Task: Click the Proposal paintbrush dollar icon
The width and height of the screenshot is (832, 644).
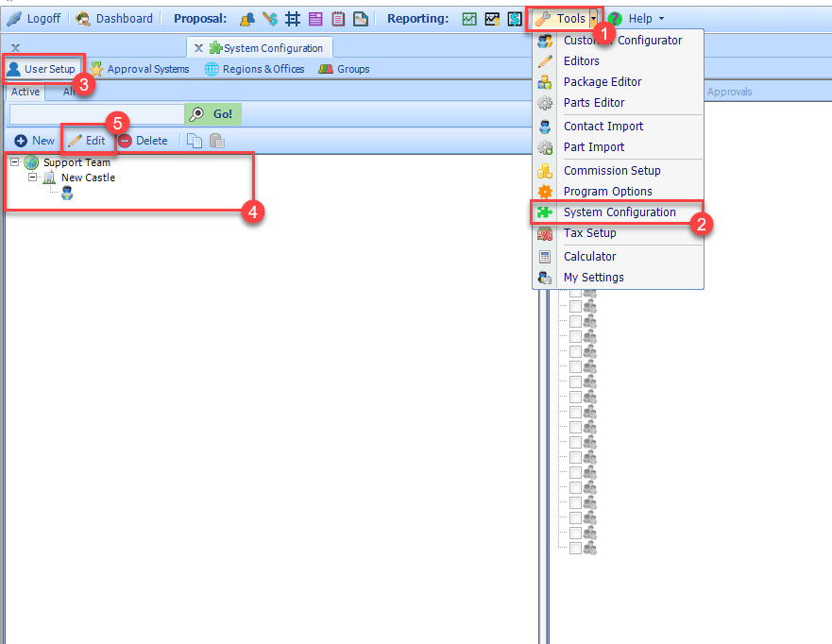Action: pos(270,19)
